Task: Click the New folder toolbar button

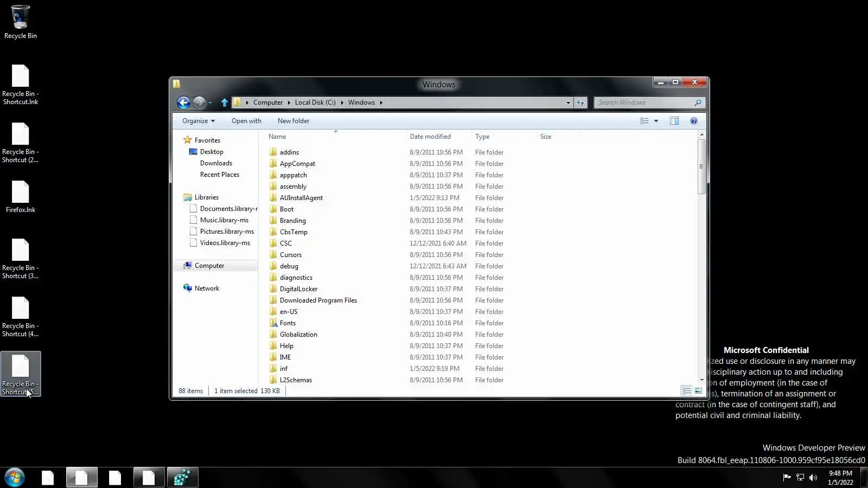Action: (293, 121)
